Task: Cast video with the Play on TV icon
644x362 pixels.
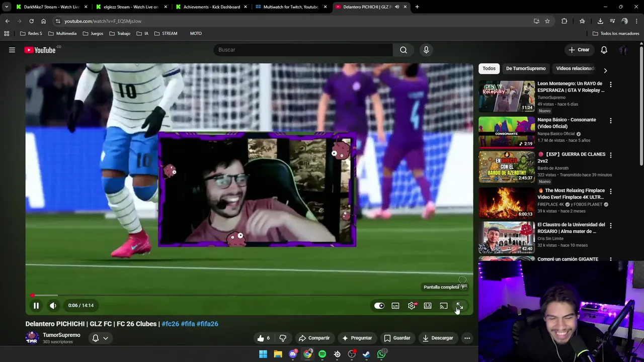Action: pos(444,306)
